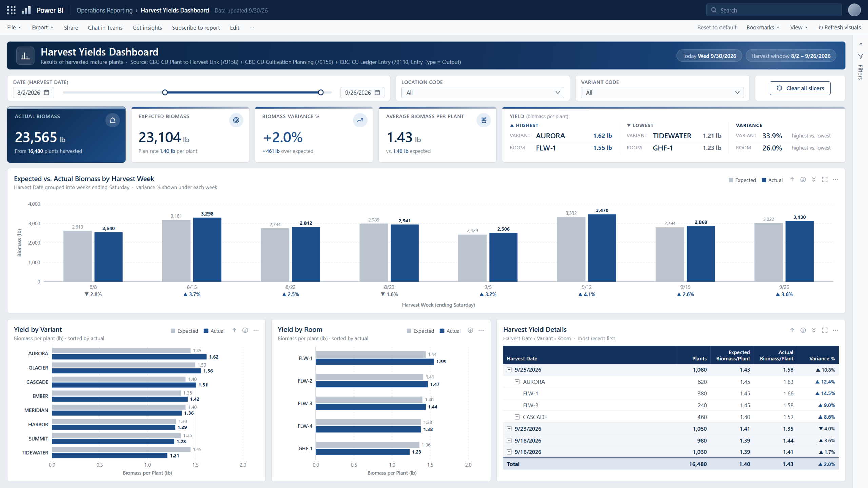Open the Filters pane funnel icon

[861, 56]
